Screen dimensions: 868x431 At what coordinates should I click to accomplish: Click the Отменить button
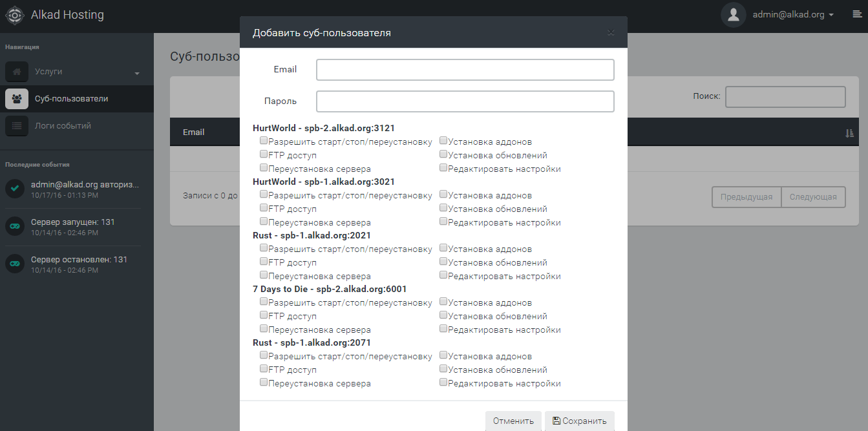tap(513, 421)
